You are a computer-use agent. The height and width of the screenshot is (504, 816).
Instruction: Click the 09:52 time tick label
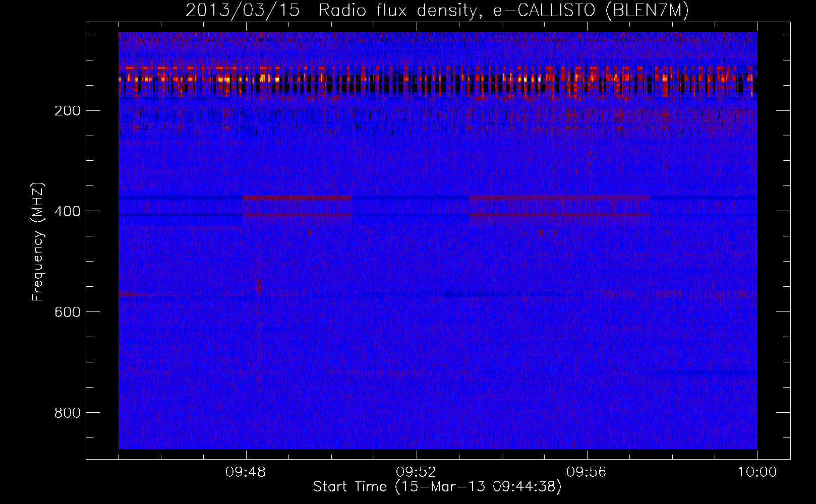click(416, 472)
